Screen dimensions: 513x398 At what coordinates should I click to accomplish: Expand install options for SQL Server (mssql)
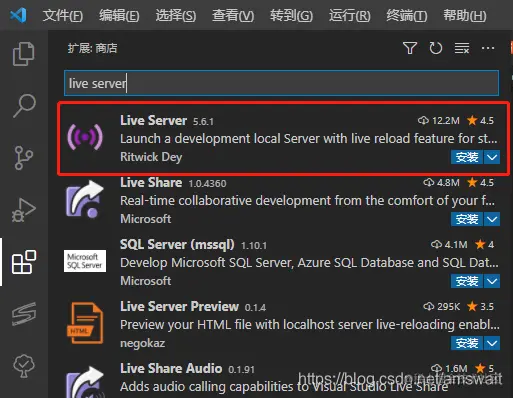(x=492, y=281)
